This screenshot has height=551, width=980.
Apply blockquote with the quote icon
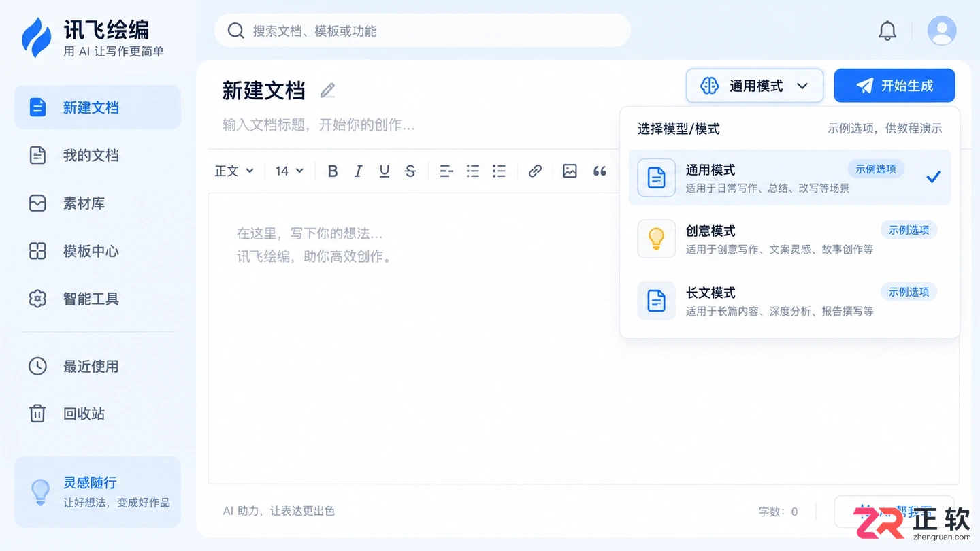click(600, 171)
